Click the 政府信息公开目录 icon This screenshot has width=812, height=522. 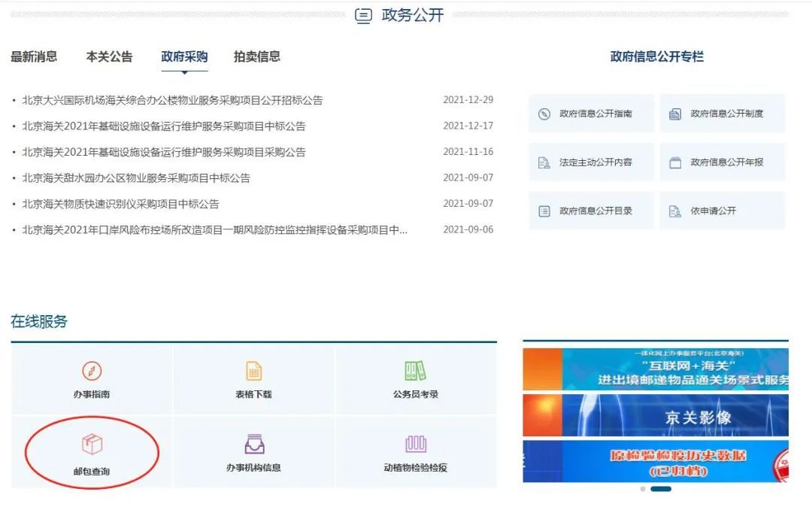[x=544, y=211]
